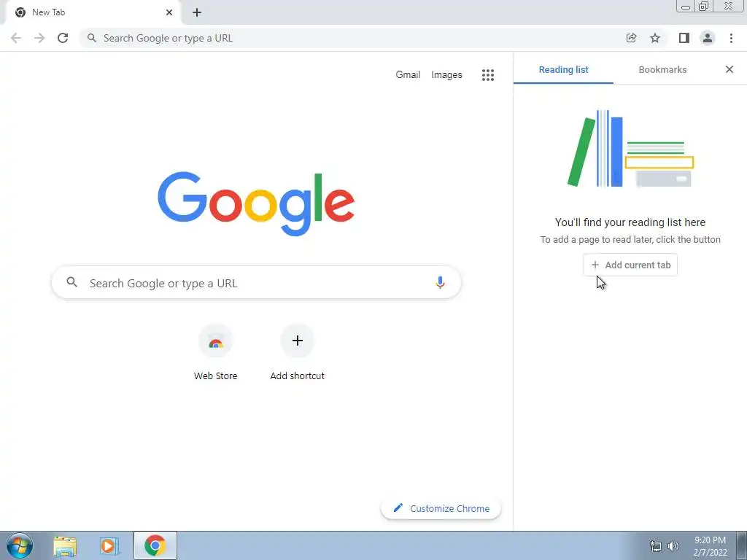
Task: Open the Google apps grid
Action: click(488, 75)
